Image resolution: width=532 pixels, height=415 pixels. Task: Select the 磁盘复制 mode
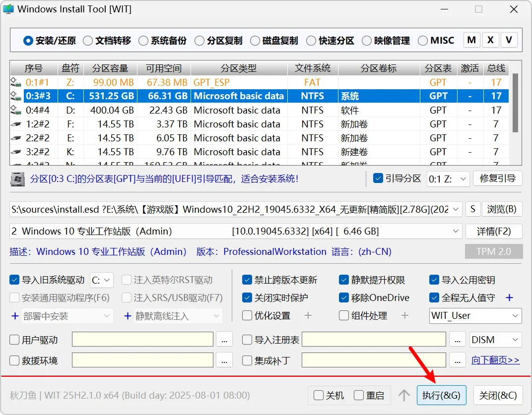click(x=274, y=41)
